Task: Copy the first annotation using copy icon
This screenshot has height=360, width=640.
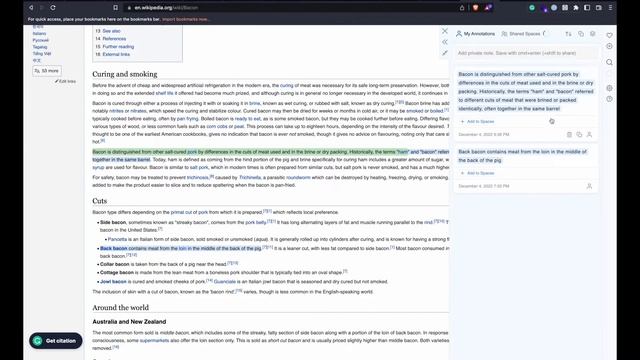Action: [579, 135]
